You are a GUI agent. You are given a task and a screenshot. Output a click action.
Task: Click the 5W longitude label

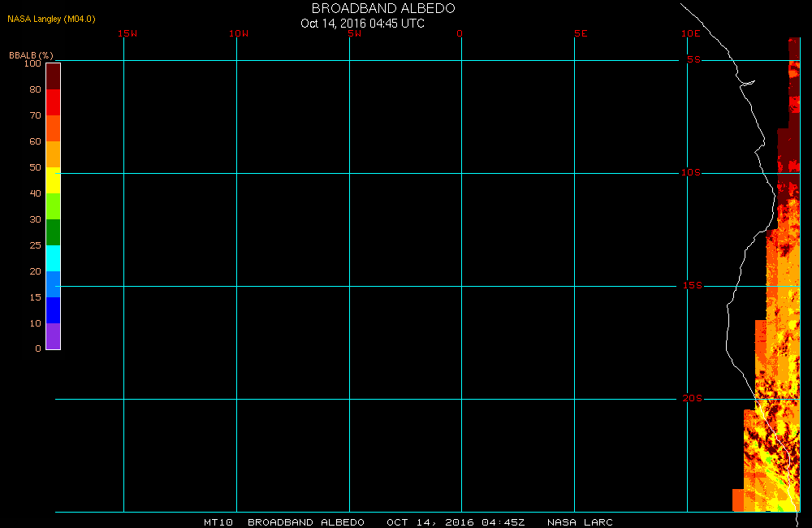(x=355, y=33)
